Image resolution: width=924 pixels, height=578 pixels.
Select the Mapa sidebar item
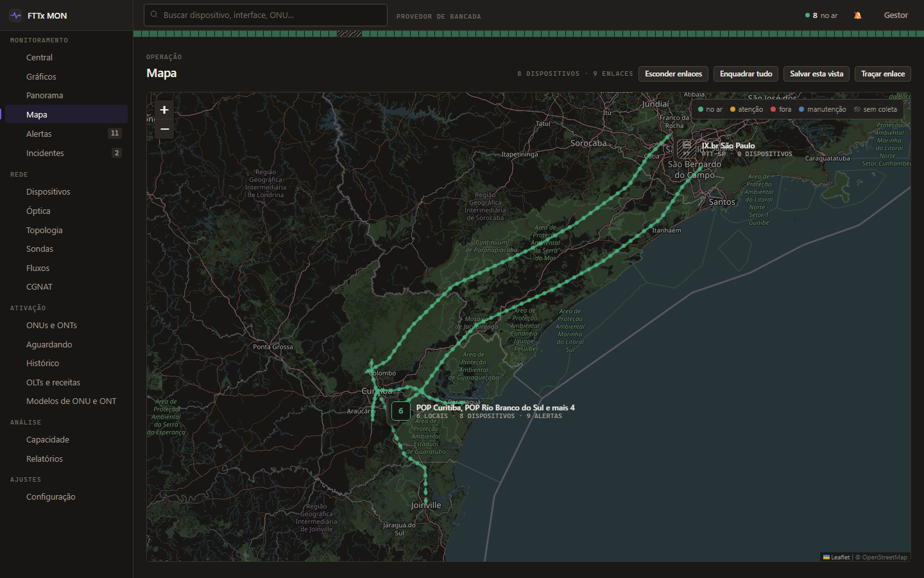(x=66, y=114)
